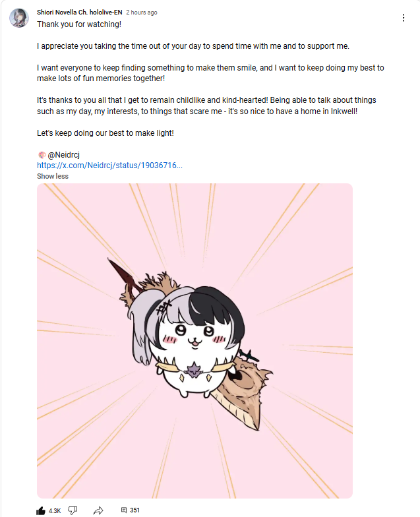Click the paragraph mentioning a home in Inkwell

(206, 106)
